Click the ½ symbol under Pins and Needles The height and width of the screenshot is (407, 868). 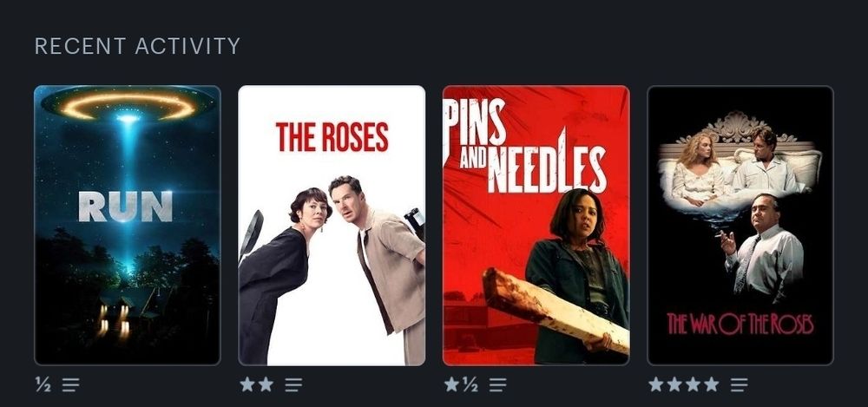pyautogui.click(x=470, y=384)
